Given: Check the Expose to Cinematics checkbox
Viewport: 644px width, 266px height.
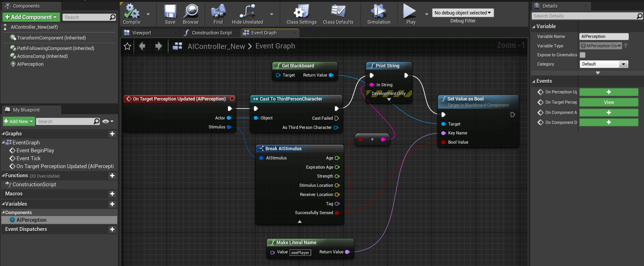Looking at the screenshot, I should pos(583,55).
